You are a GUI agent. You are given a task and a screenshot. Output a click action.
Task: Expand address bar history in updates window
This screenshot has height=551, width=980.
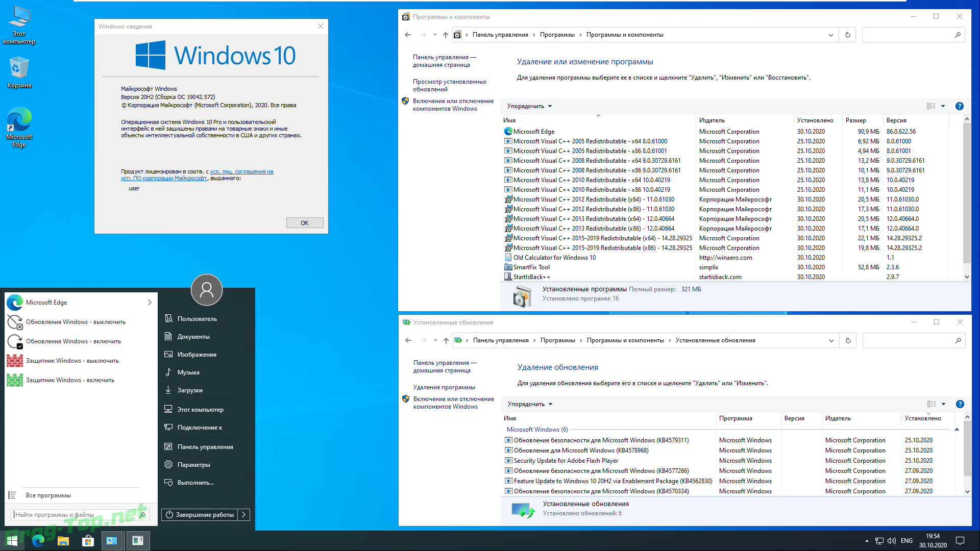pyautogui.click(x=831, y=340)
